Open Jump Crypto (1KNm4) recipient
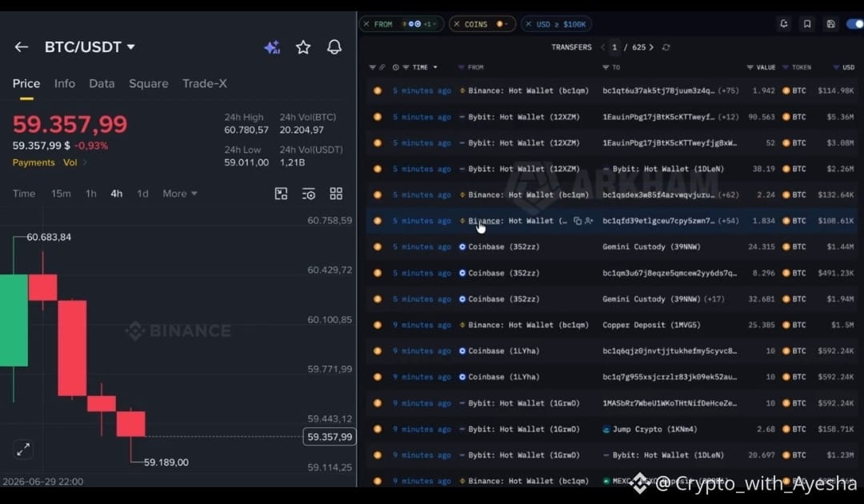The height and width of the screenshot is (504, 864). tap(654, 429)
